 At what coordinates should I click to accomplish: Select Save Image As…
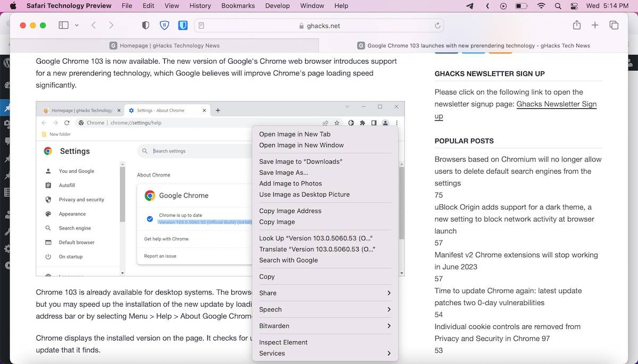click(x=325, y=172)
